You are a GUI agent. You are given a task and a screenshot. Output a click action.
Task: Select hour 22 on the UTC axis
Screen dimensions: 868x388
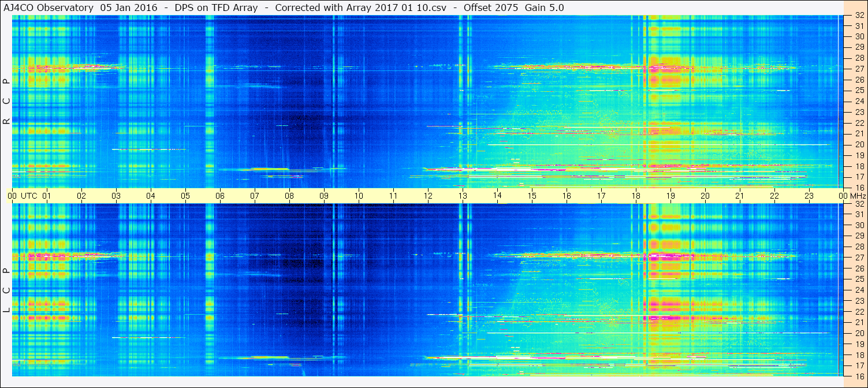(774, 196)
